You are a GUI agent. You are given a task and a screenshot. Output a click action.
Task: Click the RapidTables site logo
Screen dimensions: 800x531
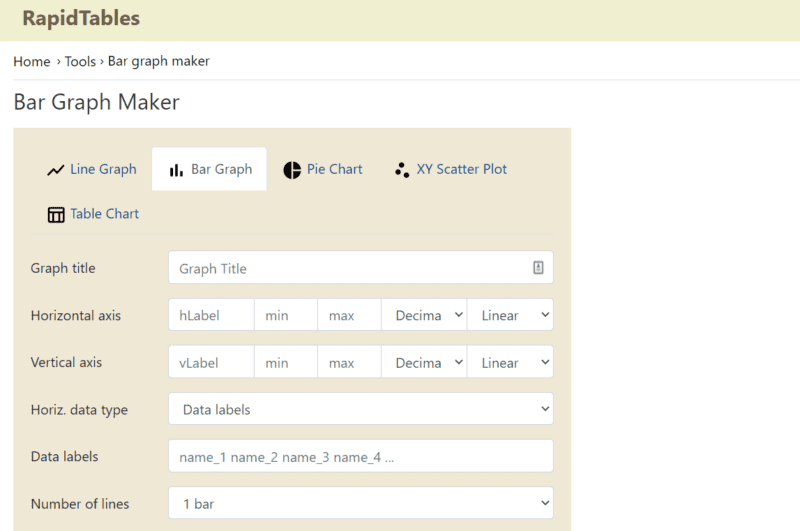pyautogui.click(x=81, y=18)
